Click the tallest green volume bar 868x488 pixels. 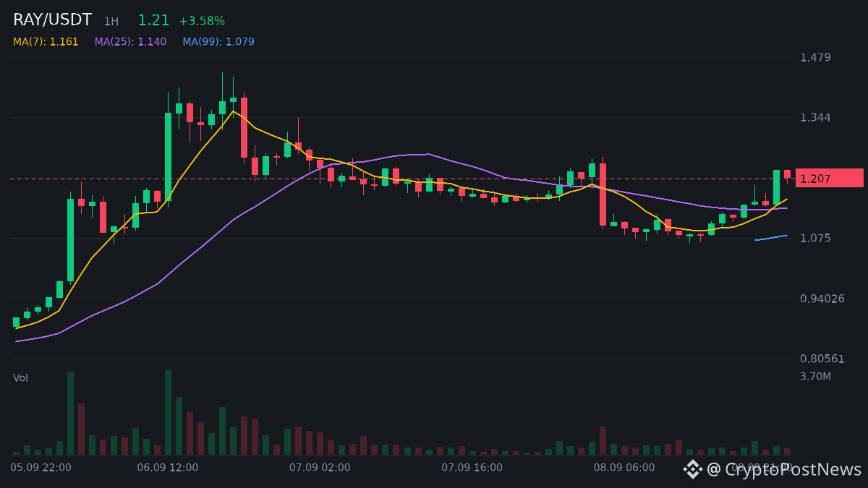pyautogui.click(x=168, y=412)
